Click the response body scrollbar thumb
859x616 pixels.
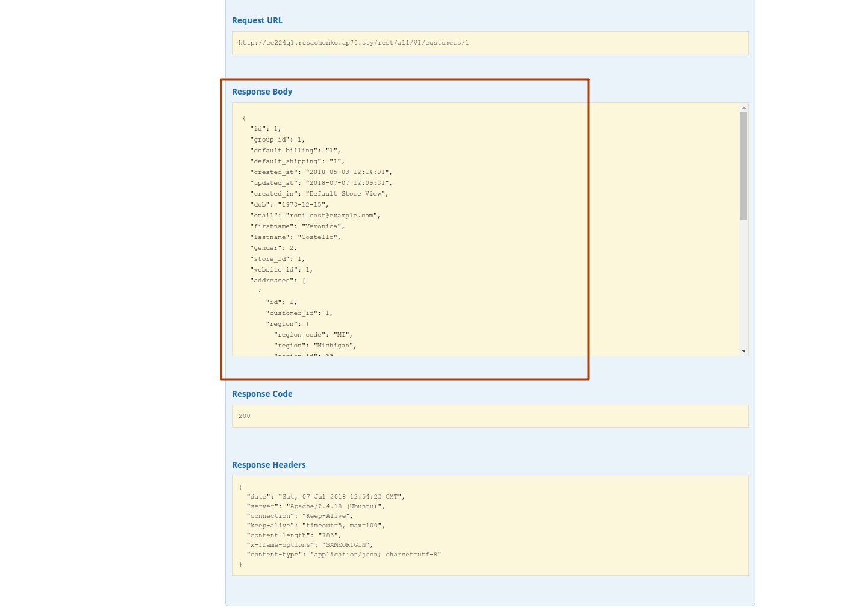[743, 166]
